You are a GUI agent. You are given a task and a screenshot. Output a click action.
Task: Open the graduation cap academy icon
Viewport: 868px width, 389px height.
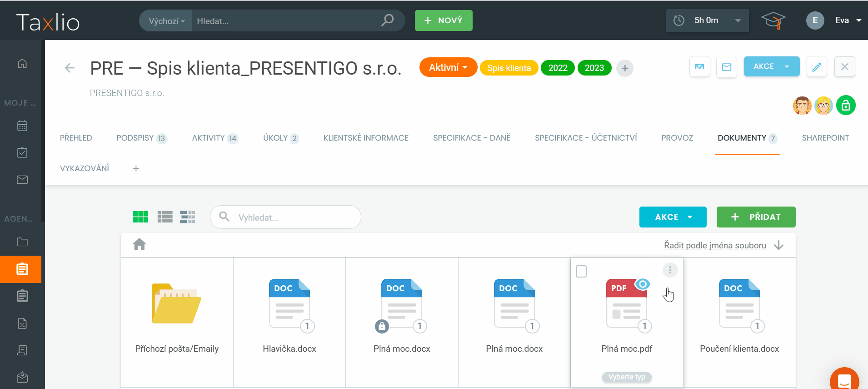pyautogui.click(x=773, y=20)
